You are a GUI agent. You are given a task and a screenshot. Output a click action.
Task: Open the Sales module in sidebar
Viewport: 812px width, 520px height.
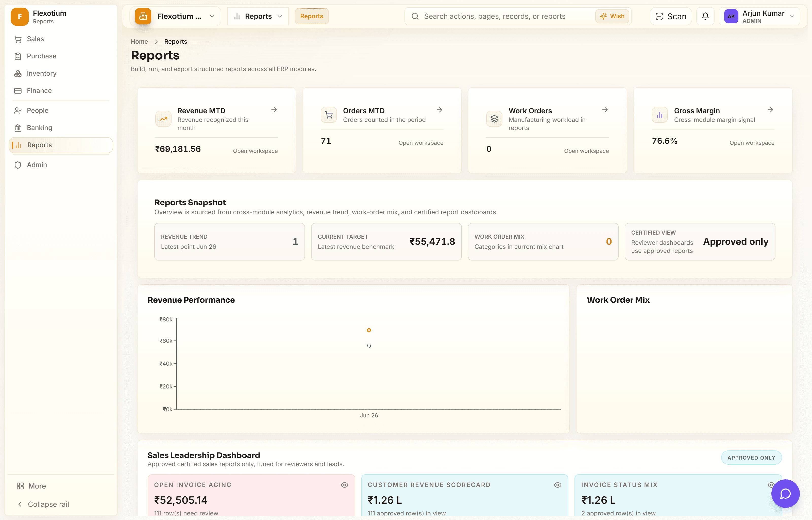pyautogui.click(x=61, y=39)
